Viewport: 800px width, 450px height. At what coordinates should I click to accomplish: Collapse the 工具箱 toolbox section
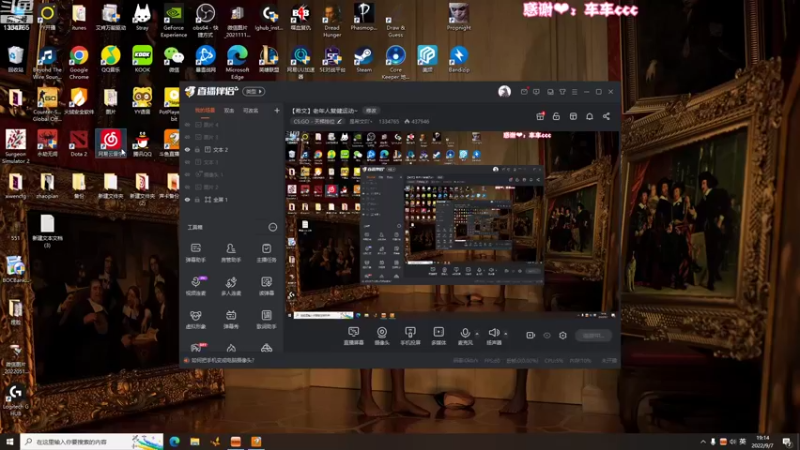point(272,227)
